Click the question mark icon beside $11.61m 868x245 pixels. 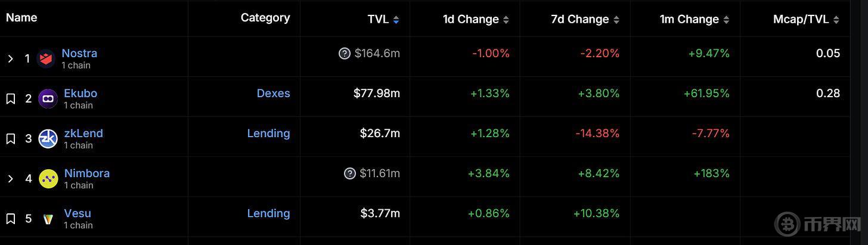point(350,173)
